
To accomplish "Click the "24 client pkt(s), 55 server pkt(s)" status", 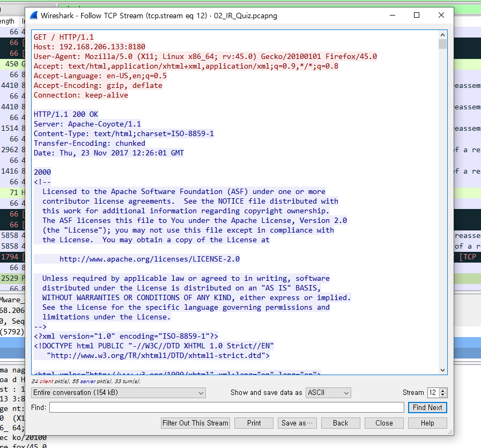I will pyautogui.click(x=86, y=381).
